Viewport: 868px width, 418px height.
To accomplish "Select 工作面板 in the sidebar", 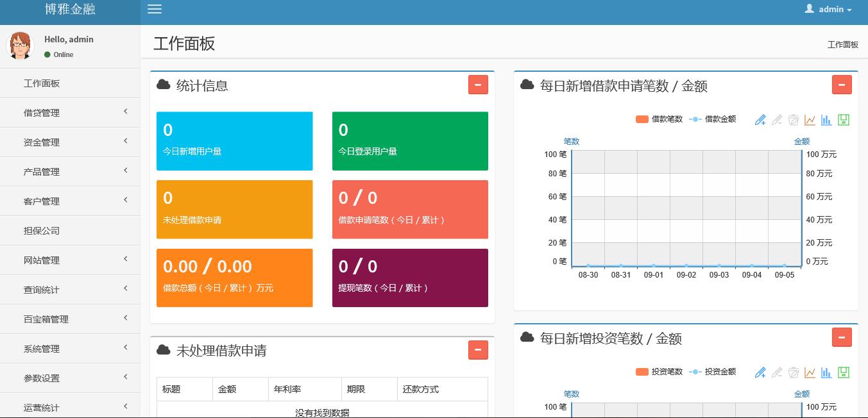I will (x=42, y=83).
